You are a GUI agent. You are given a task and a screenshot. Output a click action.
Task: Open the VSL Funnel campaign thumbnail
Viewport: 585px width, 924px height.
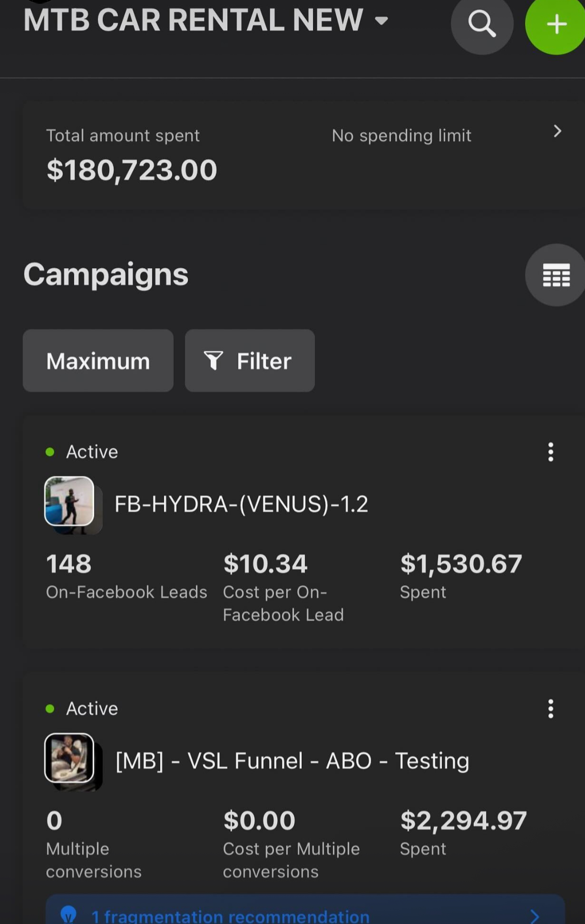(x=69, y=758)
